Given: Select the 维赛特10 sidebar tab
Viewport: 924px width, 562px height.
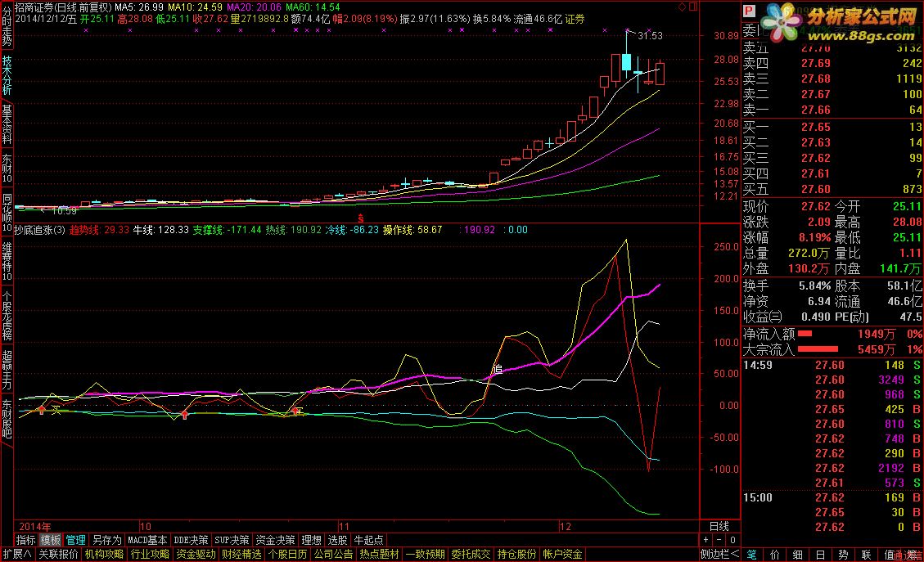Looking at the screenshot, I should coord(7,261).
